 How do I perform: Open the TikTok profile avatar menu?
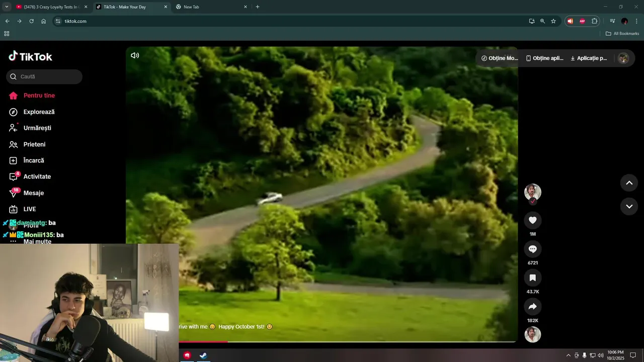tap(623, 58)
